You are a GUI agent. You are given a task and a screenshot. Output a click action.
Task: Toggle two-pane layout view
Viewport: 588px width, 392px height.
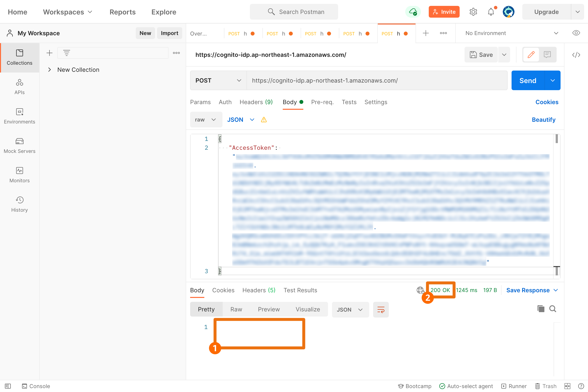click(x=567, y=386)
